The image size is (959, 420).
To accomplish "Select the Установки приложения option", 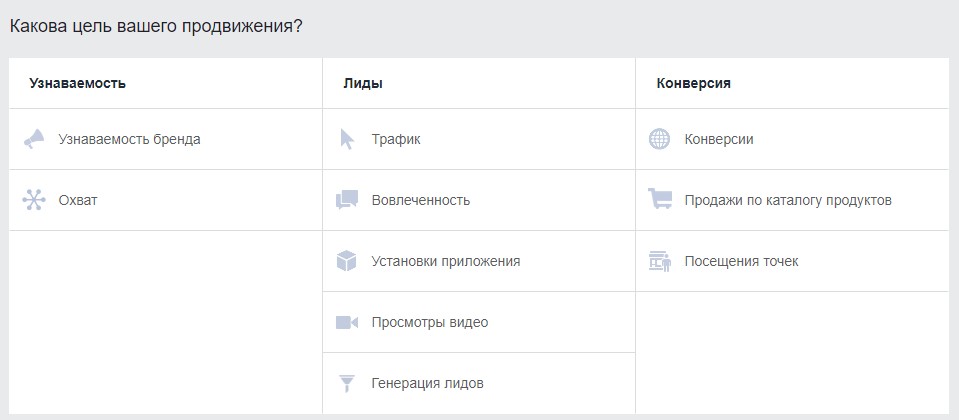I will pyautogui.click(x=446, y=261).
